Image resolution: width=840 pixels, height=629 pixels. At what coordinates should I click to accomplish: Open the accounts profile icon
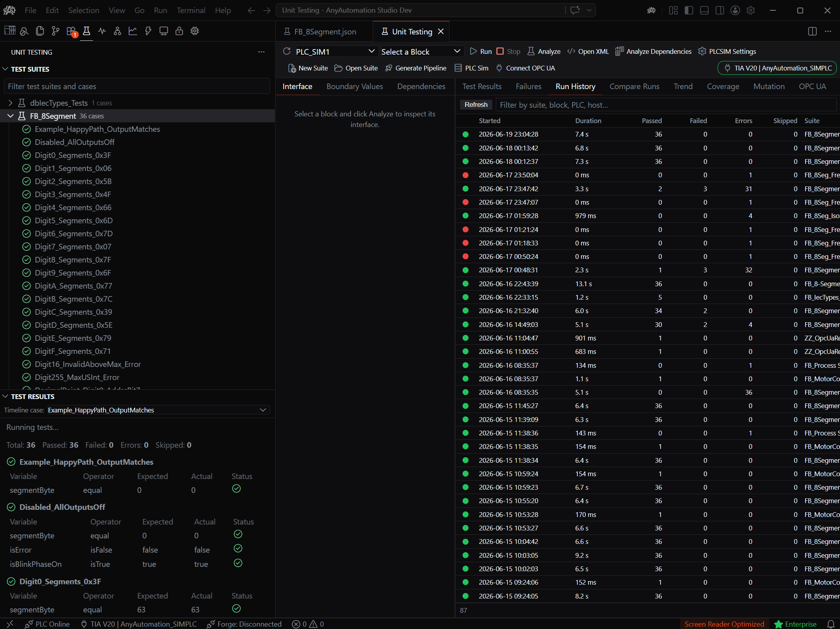point(735,10)
